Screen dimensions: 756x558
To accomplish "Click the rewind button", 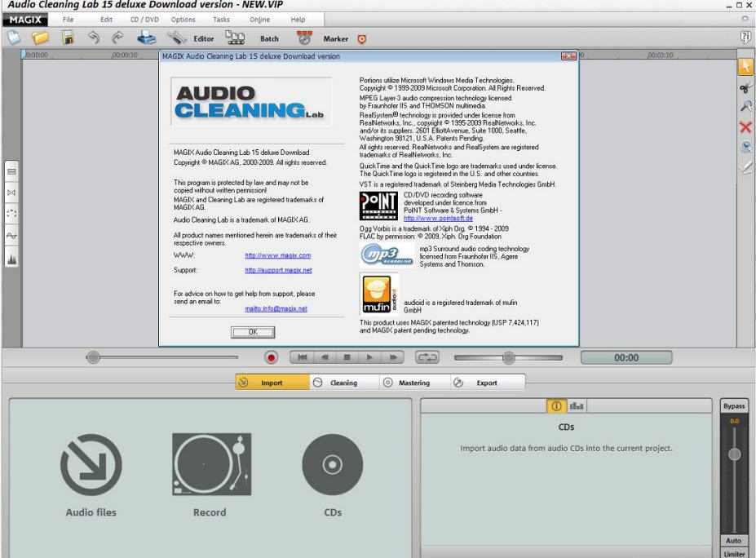I will pos(325,357).
